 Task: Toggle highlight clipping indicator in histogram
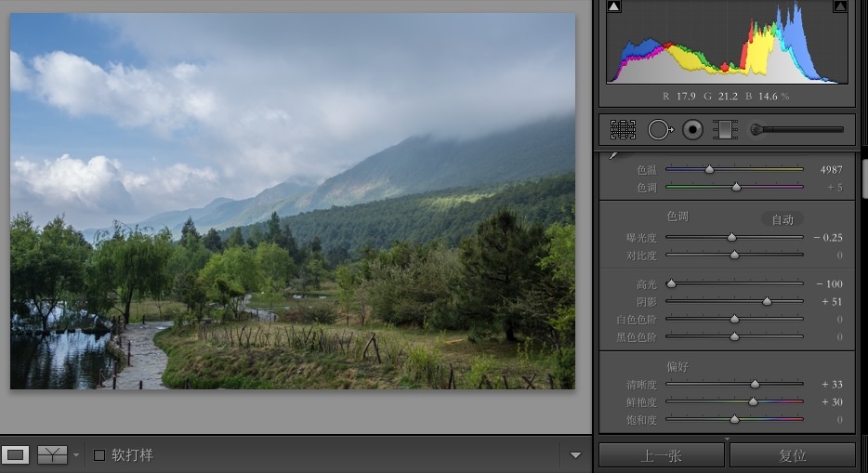coord(840,7)
